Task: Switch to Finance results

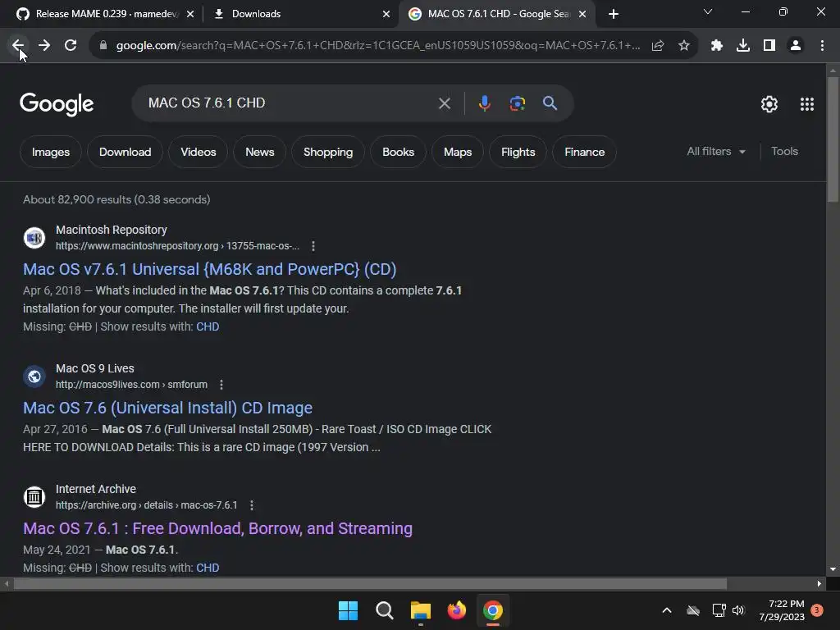Action: (x=584, y=152)
